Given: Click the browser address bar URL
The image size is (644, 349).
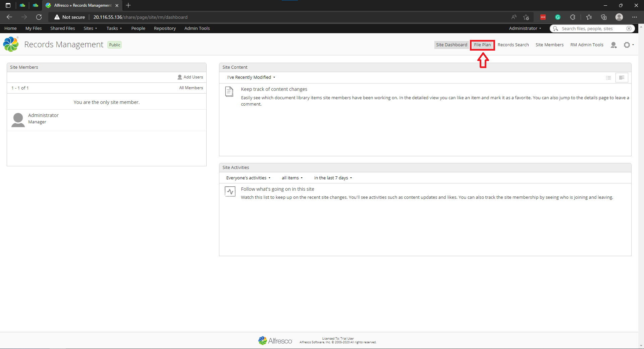Looking at the screenshot, I should click(x=140, y=17).
